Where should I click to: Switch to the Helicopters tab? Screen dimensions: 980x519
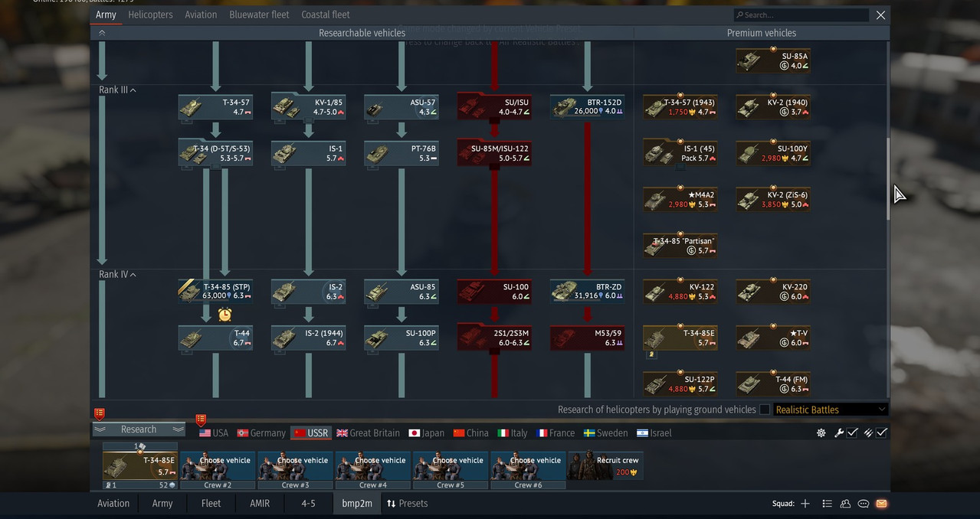150,15
